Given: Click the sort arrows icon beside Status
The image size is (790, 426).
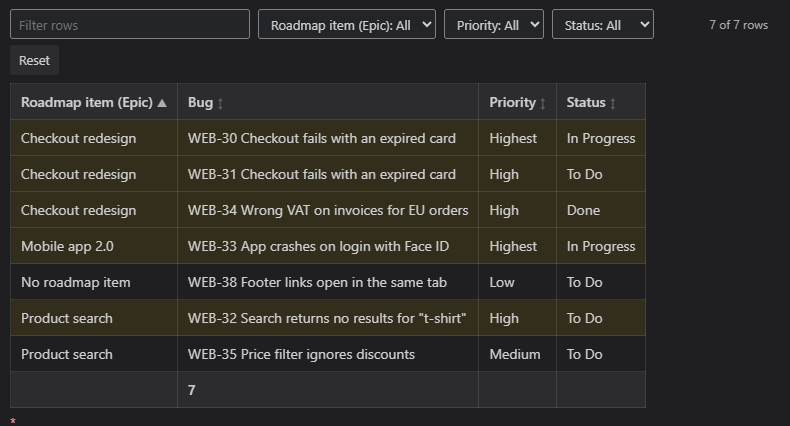Looking at the screenshot, I should [613, 103].
